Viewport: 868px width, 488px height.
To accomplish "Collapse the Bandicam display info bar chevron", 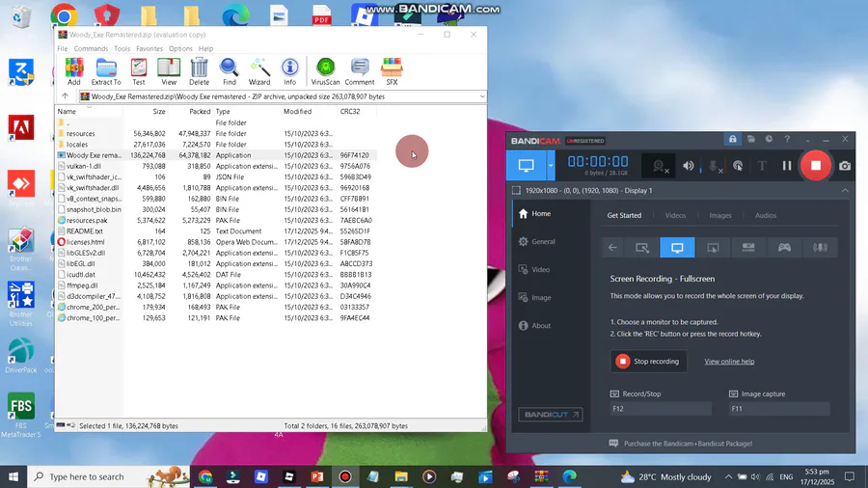I will (845, 190).
